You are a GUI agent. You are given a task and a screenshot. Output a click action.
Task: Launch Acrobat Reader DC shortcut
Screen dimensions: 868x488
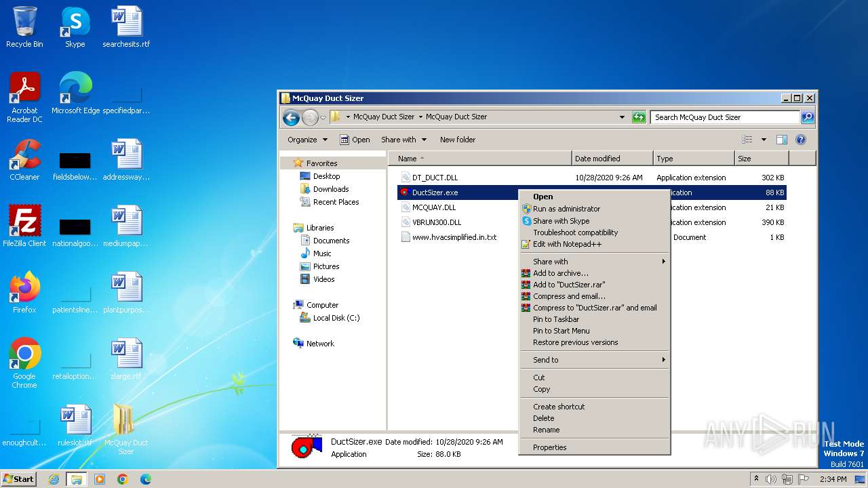[24, 98]
